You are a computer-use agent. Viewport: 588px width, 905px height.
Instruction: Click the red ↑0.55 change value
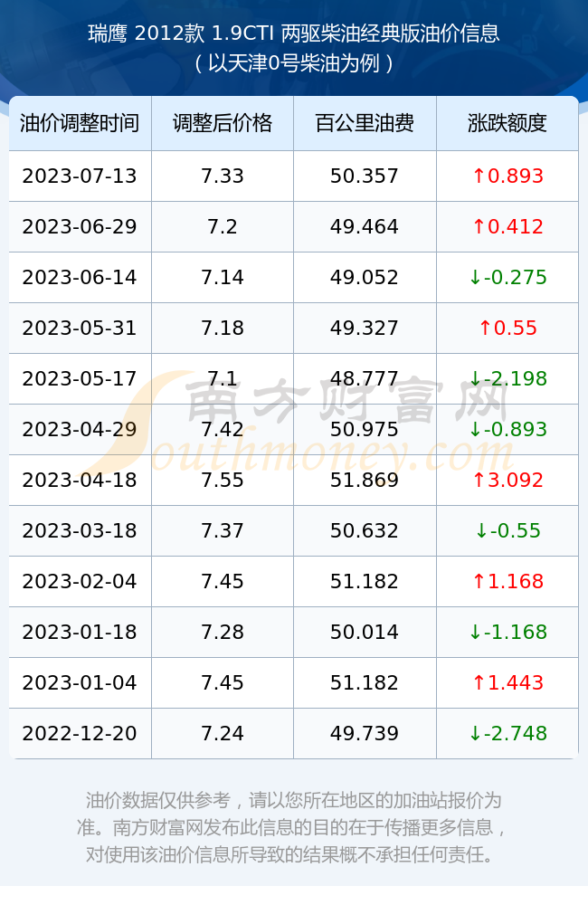(x=507, y=329)
